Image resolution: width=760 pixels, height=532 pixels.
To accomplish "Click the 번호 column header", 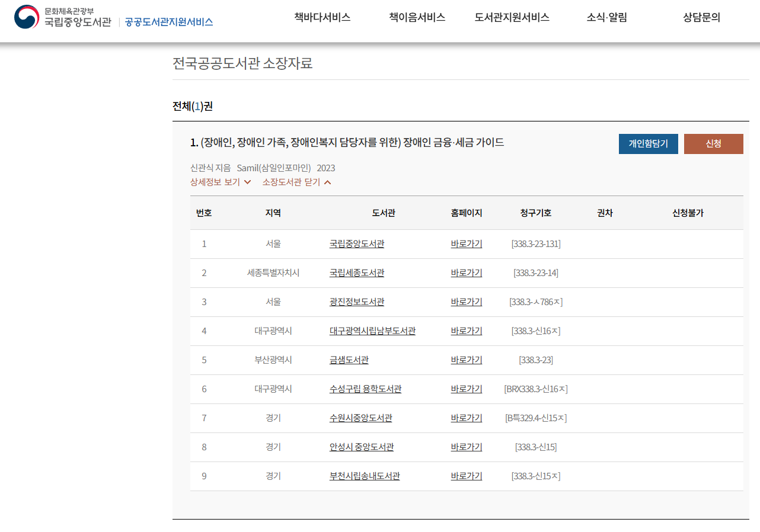I will (x=204, y=213).
